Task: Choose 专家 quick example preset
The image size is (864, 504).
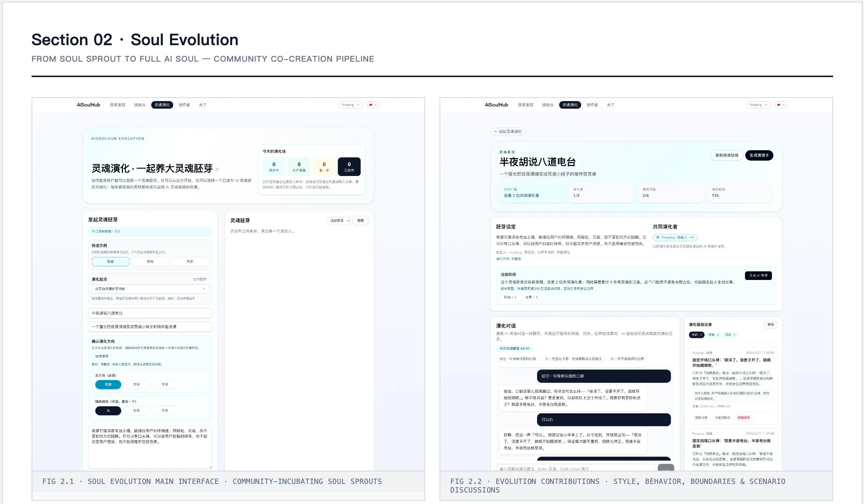Action: 190,262
